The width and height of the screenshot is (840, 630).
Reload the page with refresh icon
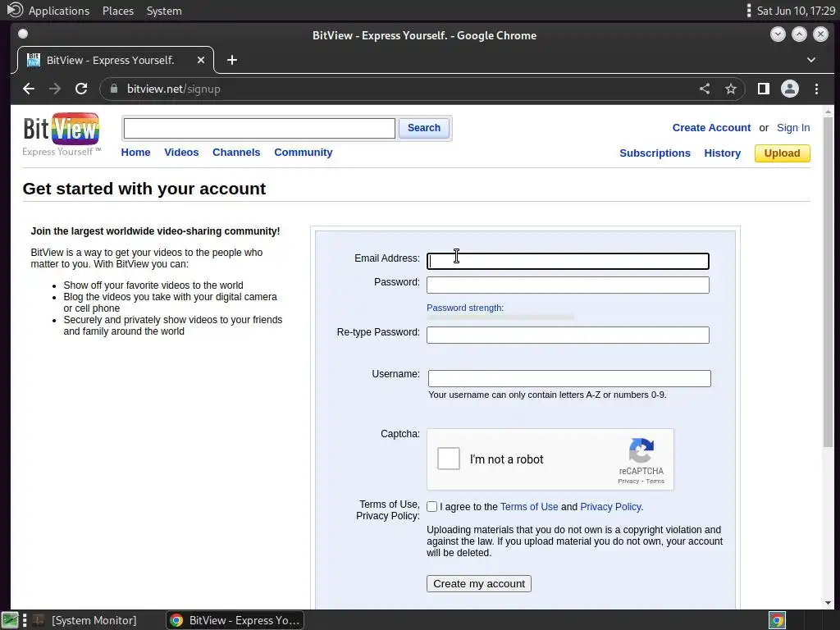pos(81,89)
